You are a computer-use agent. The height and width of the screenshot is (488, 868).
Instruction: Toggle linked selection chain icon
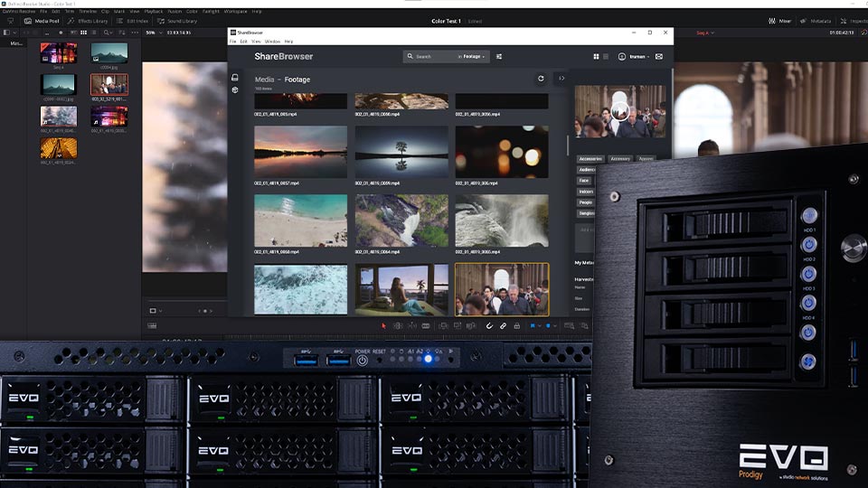[x=504, y=326]
